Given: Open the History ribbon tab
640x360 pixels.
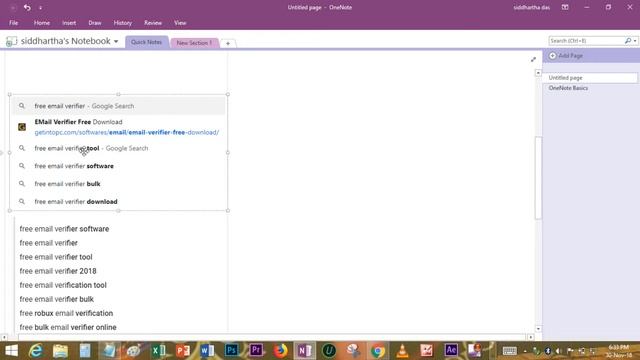Looking at the screenshot, I should [122, 23].
